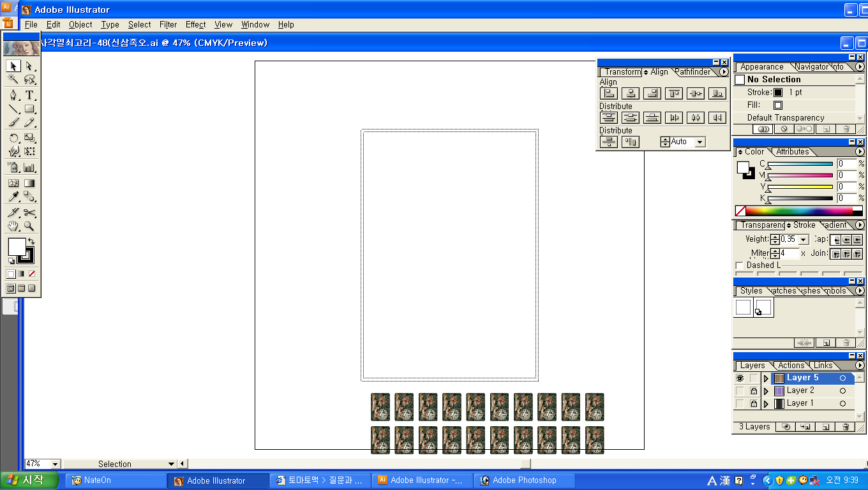Select the Pen tool in toolbox
Screen dimensions: 868x490
[13, 95]
